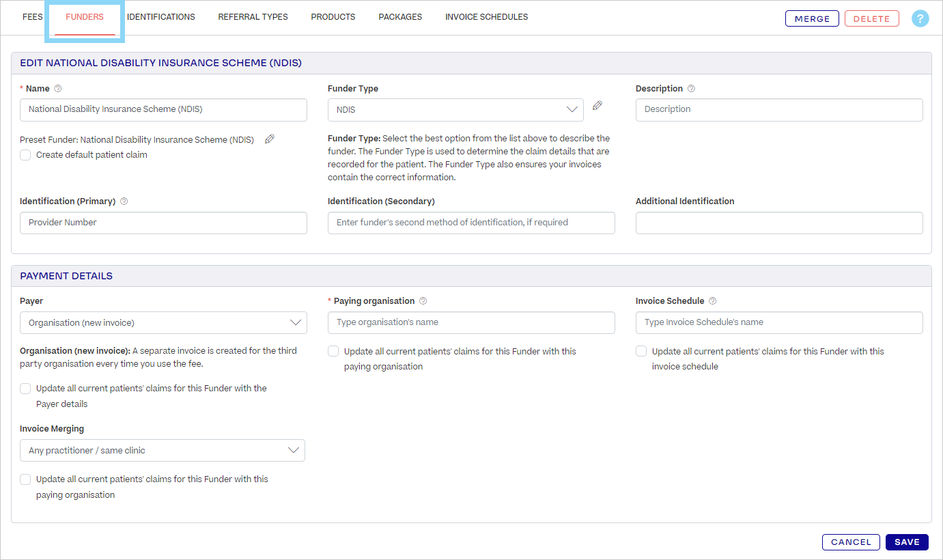Click the help icon next to Name label

click(x=58, y=89)
